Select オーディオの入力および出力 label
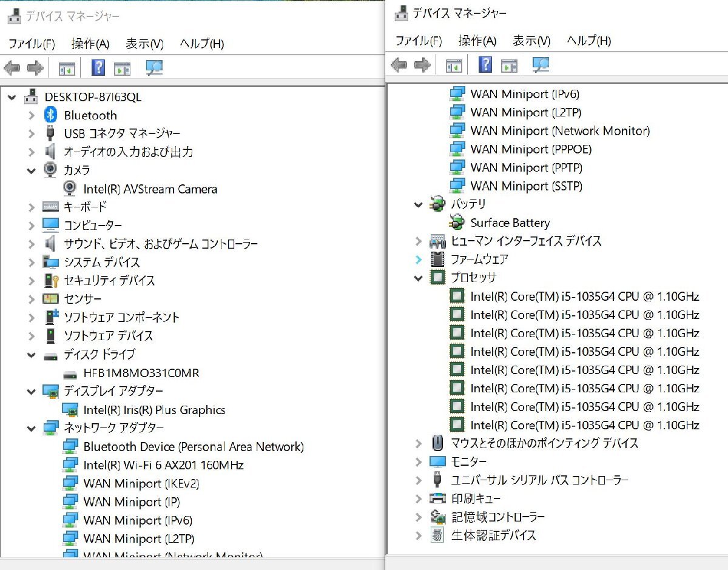 (x=129, y=152)
